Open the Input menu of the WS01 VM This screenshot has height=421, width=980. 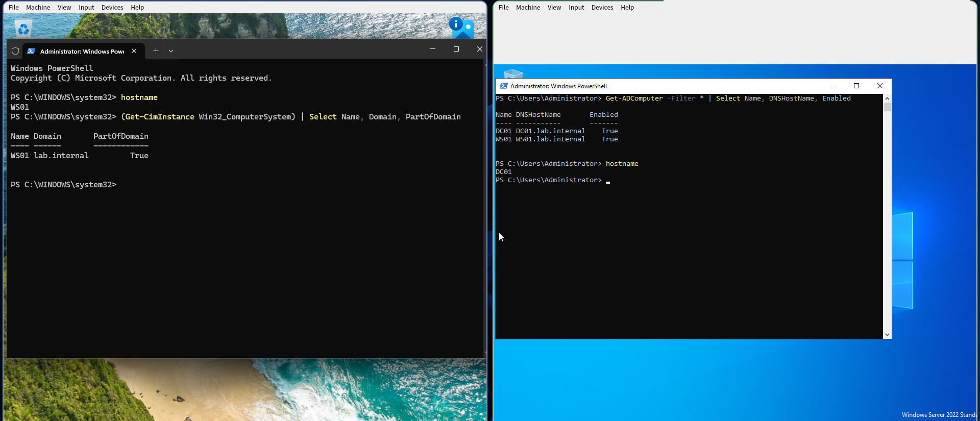pyautogui.click(x=86, y=8)
